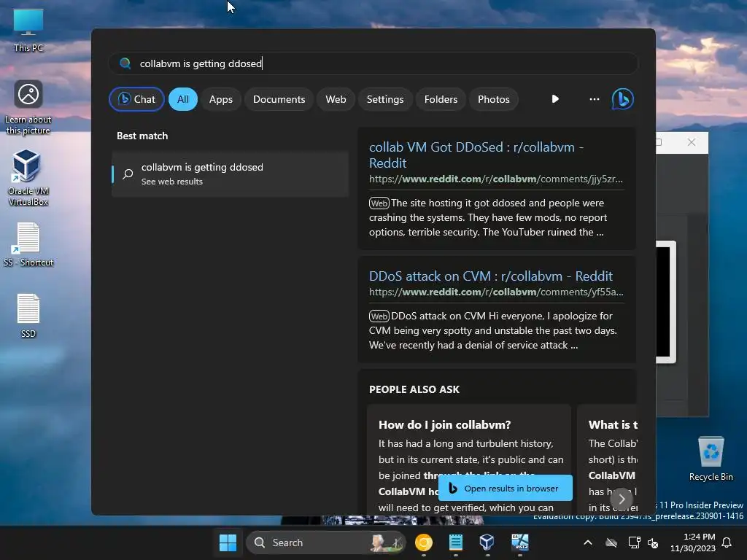Expand the hidden system tray icons
Viewport: 747px width, 560px height.
pos(588,542)
